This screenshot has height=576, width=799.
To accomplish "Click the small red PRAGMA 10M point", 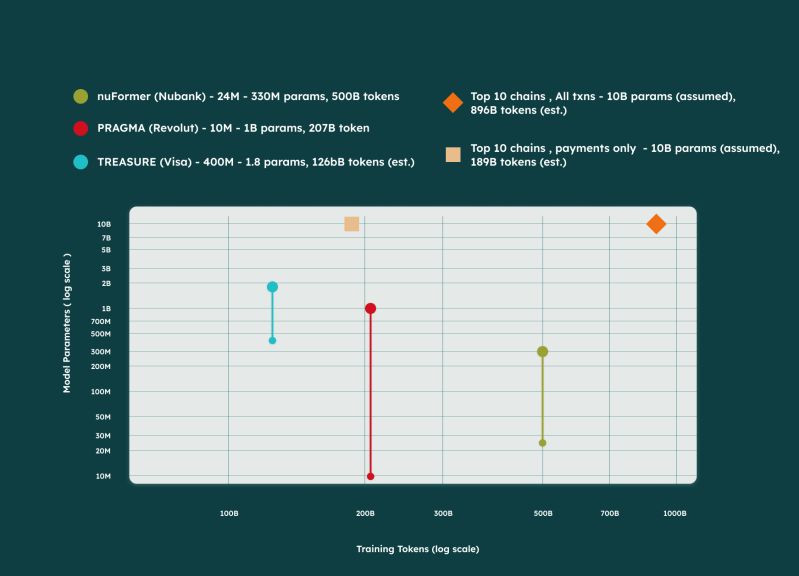I will (370, 476).
